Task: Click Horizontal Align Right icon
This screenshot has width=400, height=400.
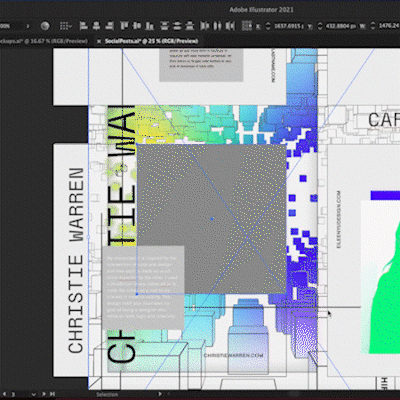Action: click(109, 26)
